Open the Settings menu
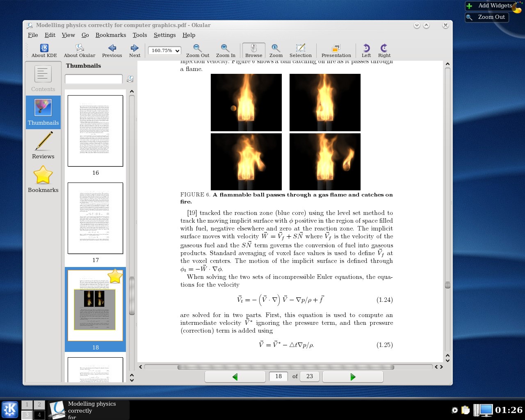The width and height of the screenshot is (525, 420). (x=164, y=35)
